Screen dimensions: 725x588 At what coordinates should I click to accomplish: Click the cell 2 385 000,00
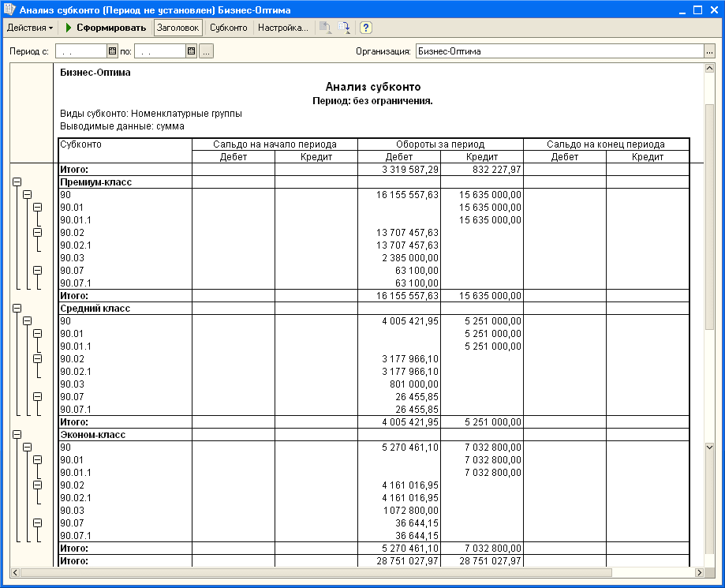pyautogui.click(x=410, y=257)
